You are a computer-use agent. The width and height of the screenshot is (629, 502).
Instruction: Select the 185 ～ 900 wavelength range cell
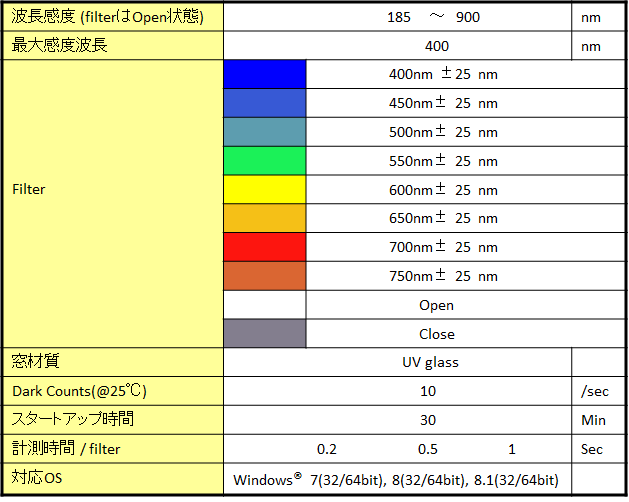pos(396,17)
